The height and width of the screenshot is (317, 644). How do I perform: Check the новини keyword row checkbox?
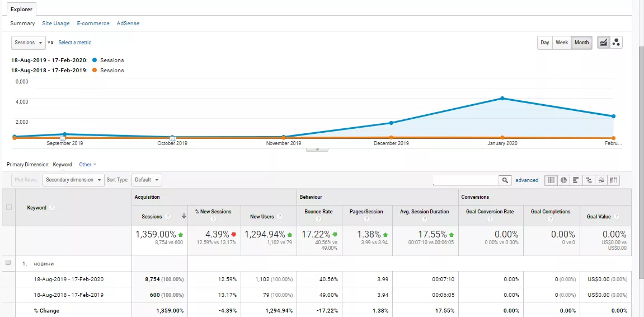tap(8, 263)
